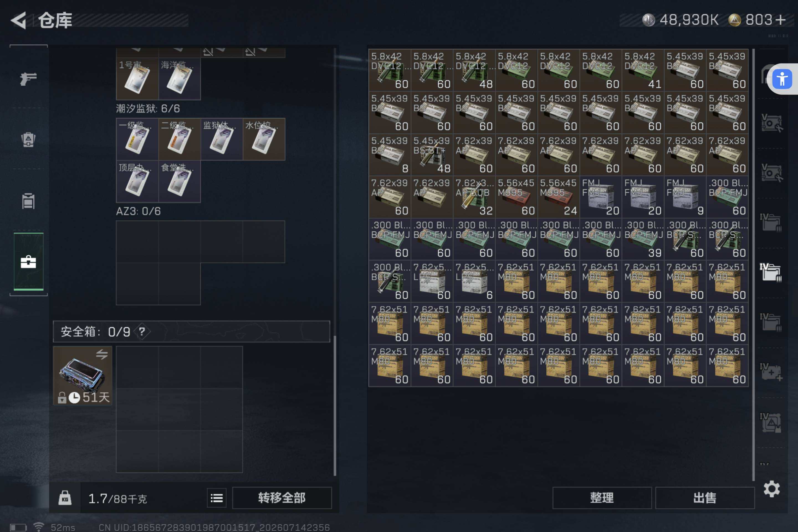Select the 食堂洗 keycard
The height and width of the screenshot is (532, 798).
click(180, 181)
